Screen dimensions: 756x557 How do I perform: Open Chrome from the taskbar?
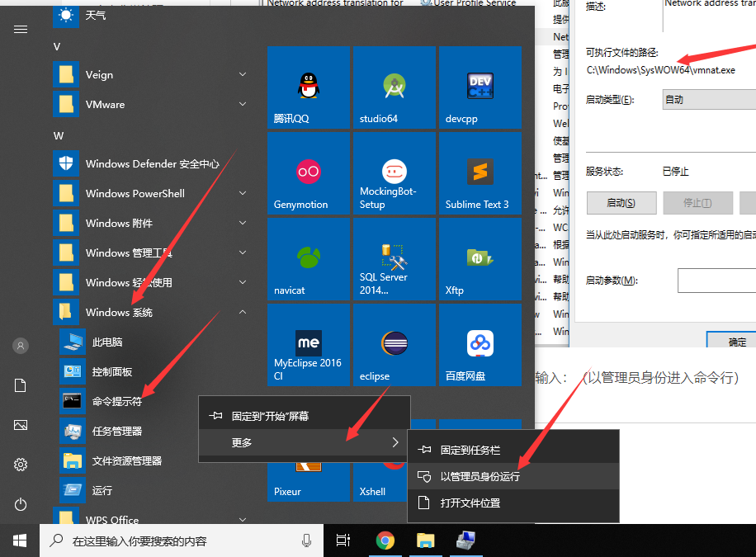coord(385,540)
